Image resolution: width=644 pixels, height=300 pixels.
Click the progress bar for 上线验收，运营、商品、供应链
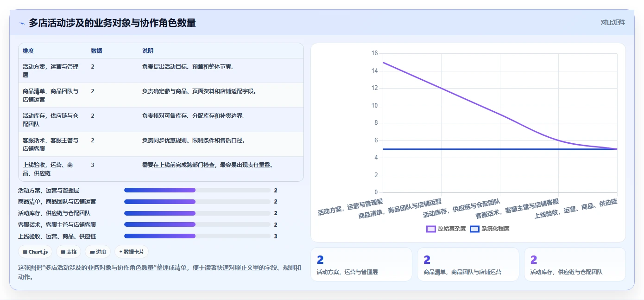click(197, 236)
